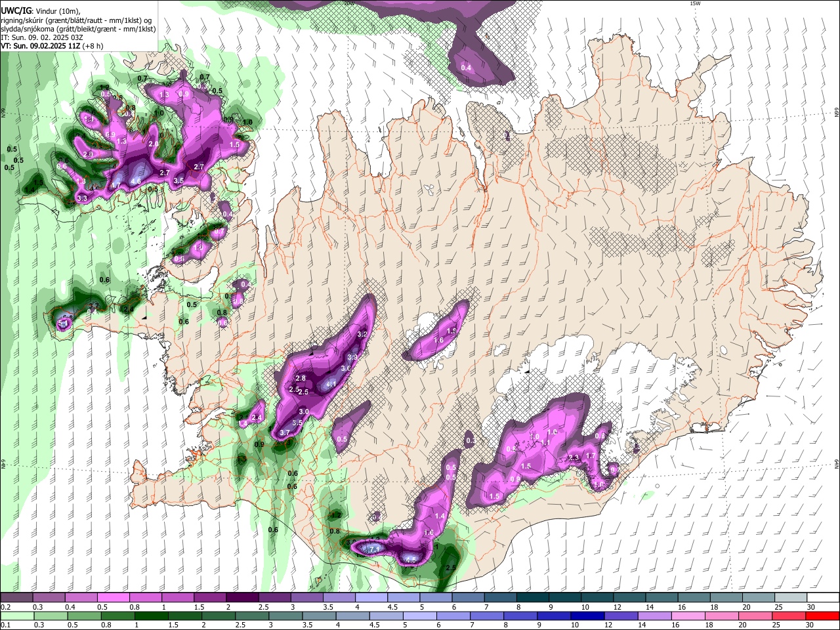Image resolution: width=840 pixels, height=630 pixels.
Task: Click the 3.2 value at the central band tip
Action: click(362, 335)
